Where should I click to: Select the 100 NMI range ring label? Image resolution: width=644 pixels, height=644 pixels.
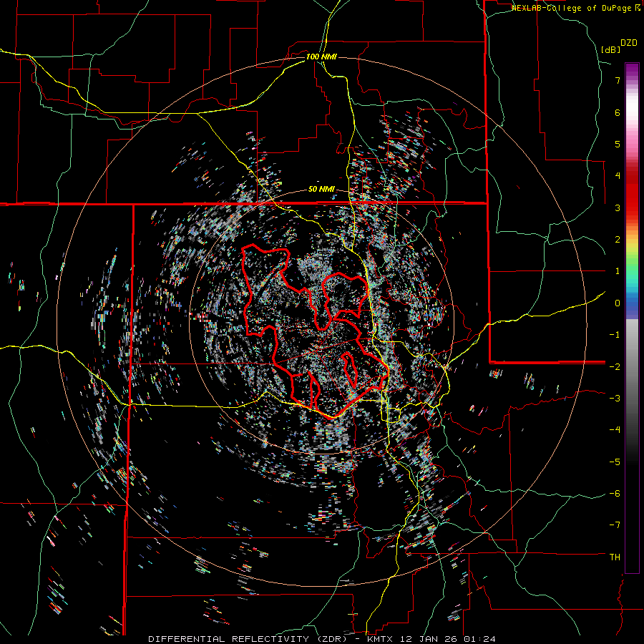click(x=321, y=57)
